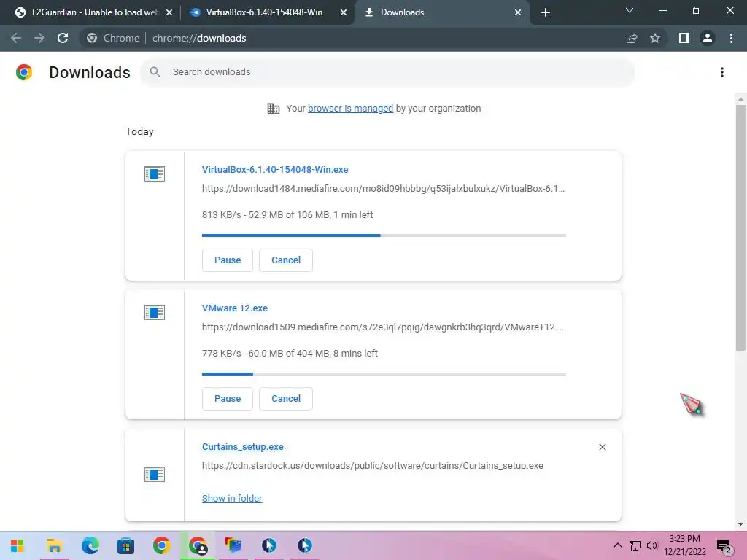The height and width of the screenshot is (560, 747).
Task: Open the 'browser is managed' link
Action: coord(350,109)
